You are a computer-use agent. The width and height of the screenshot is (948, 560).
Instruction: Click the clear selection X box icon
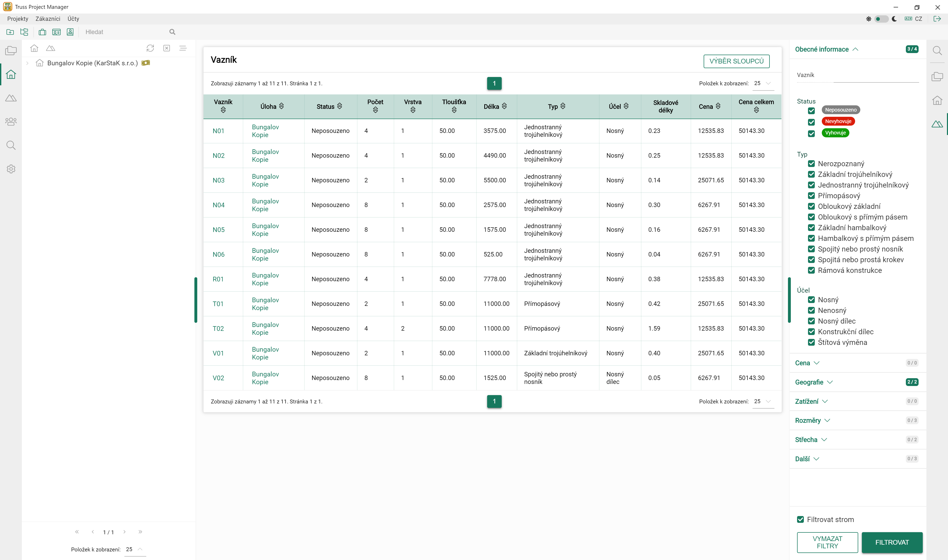[x=167, y=48]
